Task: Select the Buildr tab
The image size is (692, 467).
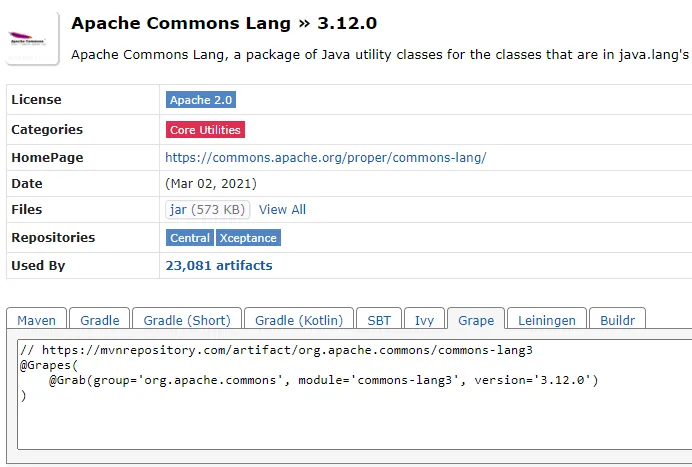Action: (x=617, y=320)
